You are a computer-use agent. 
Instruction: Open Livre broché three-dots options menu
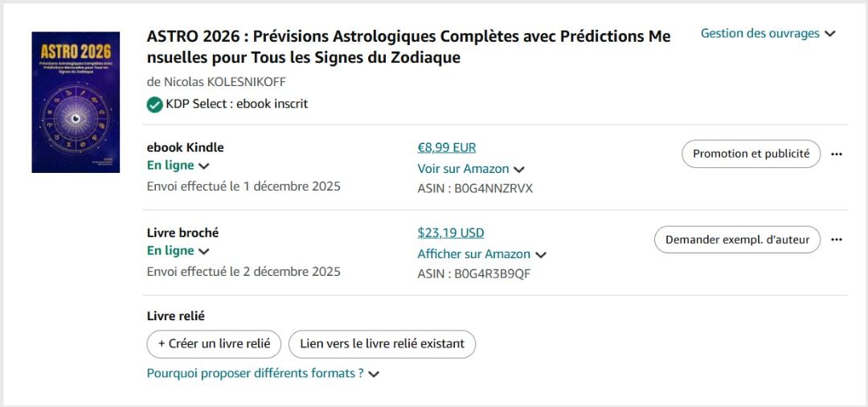(837, 240)
